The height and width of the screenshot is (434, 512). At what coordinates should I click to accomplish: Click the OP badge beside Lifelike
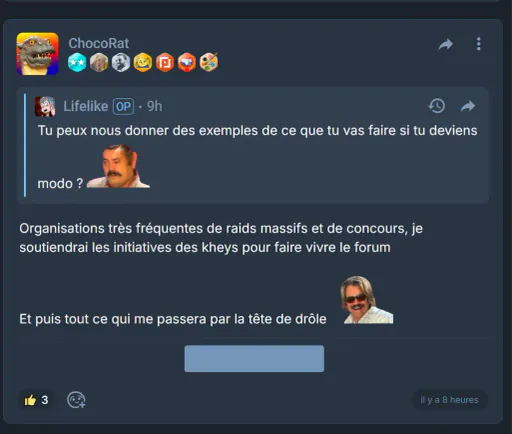[x=123, y=107]
